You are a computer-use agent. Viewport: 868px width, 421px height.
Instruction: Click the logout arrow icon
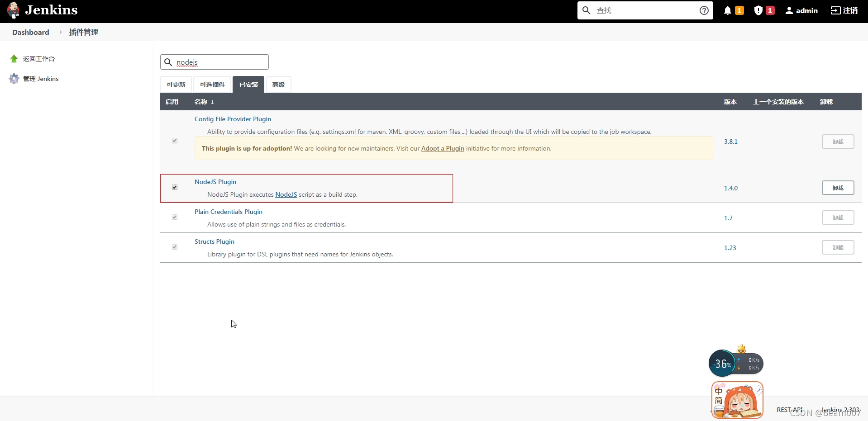(x=835, y=10)
